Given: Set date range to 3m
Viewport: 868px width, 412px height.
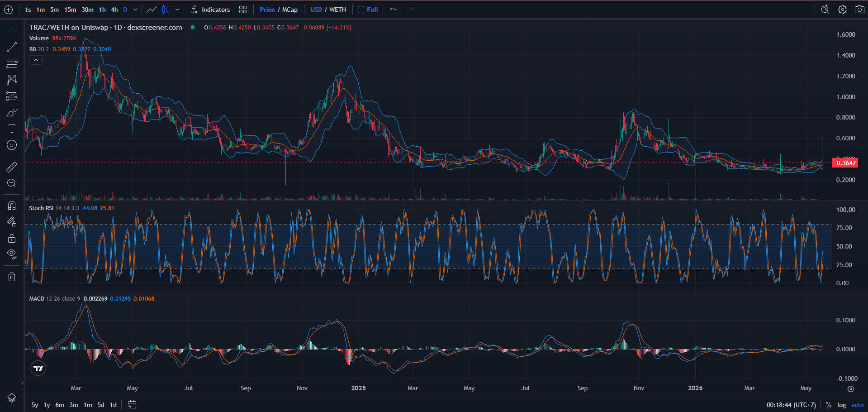Looking at the screenshot, I should coord(74,405).
